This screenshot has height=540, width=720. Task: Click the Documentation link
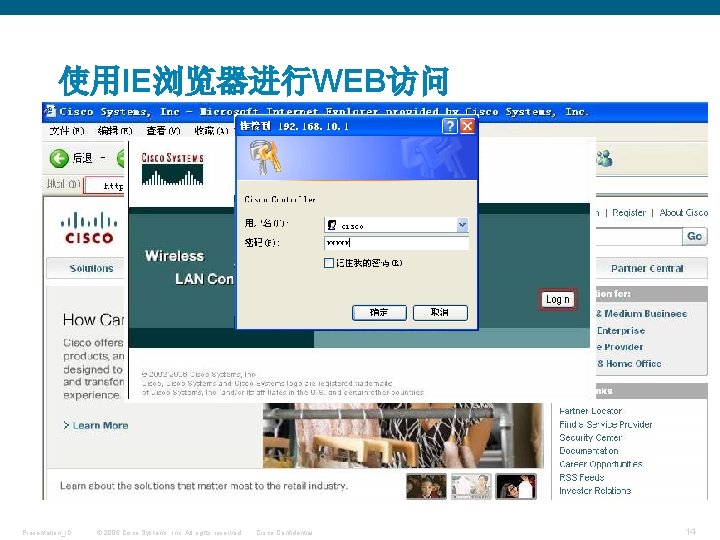point(589,451)
